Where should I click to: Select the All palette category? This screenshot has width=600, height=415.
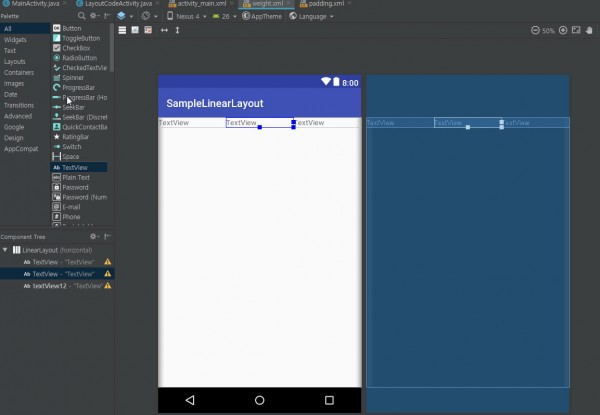click(x=25, y=29)
